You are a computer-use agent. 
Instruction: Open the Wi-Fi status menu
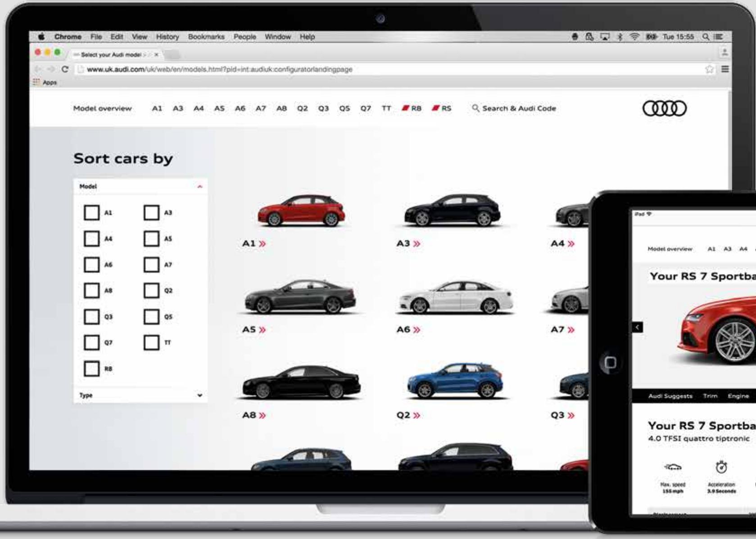click(x=634, y=37)
